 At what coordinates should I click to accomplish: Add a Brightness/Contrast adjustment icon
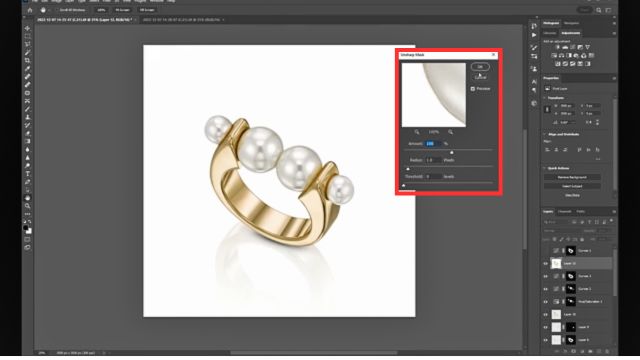pos(558,47)
